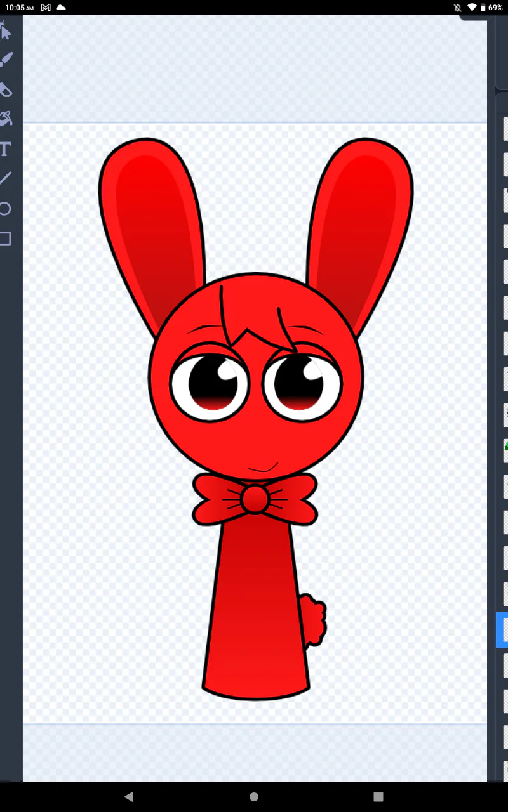Screen dimensions: 508x812
Task: Select the arrow selection tool
Action: click(x=5, y=30)
